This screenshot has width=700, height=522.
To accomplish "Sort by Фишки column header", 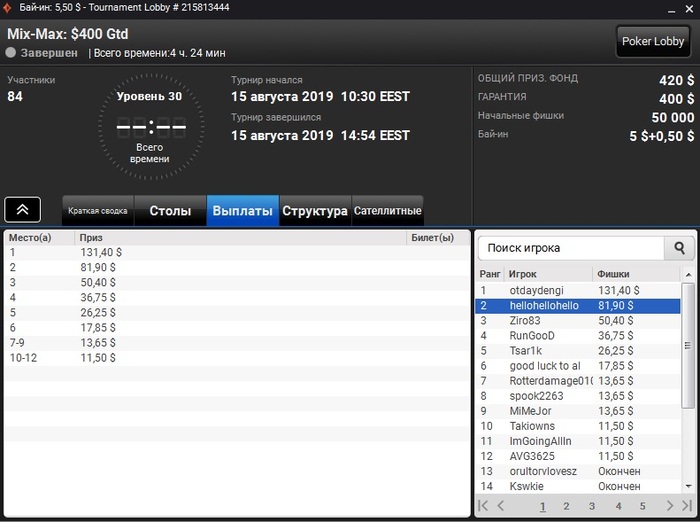I will pyautogui.click(x=636, y=274).
